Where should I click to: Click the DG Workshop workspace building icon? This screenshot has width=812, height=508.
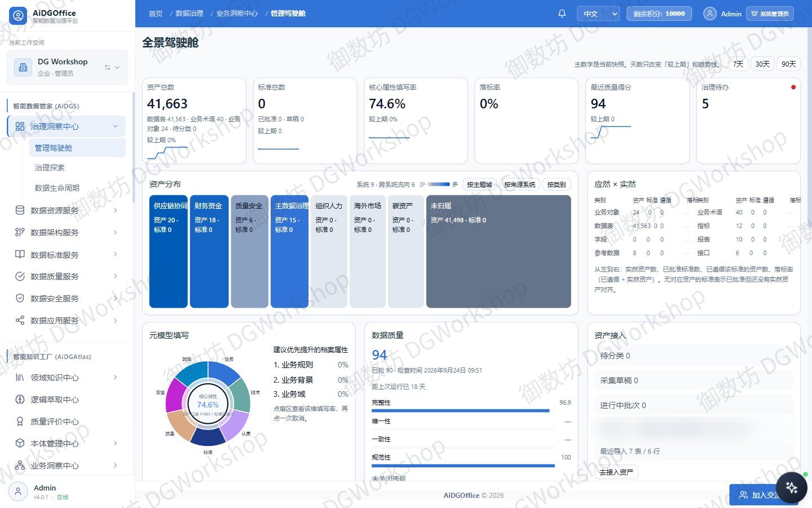point(23,67)
